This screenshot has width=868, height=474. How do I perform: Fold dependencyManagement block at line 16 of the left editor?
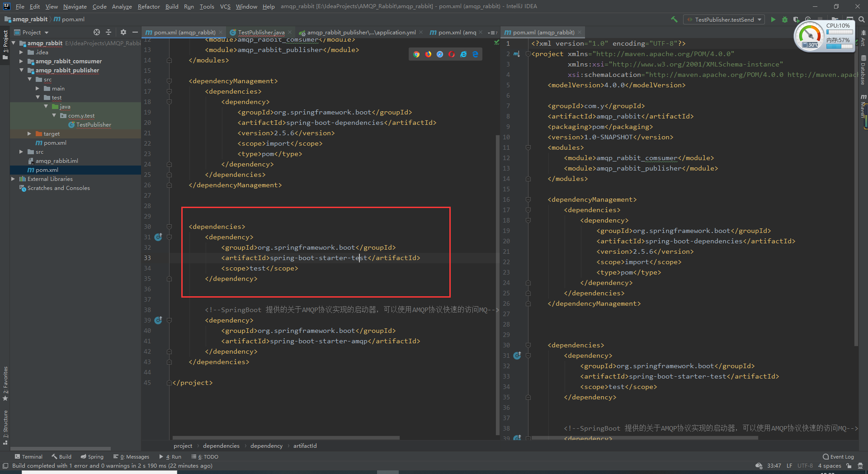tap(169, 81)
